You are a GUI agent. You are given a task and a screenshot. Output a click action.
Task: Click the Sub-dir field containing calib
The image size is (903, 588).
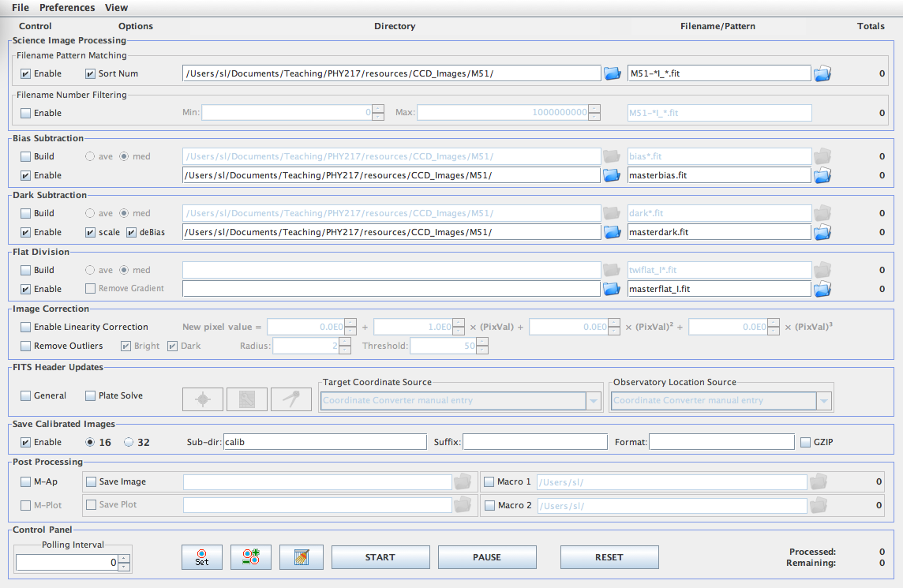[324, 442]
